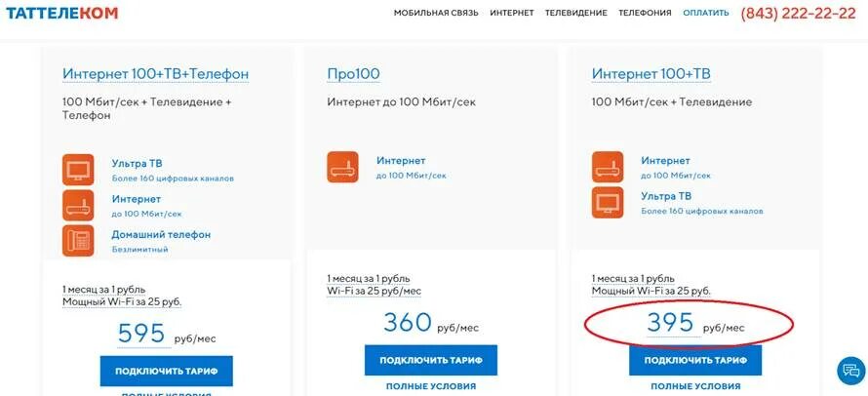Click the Домашний телефон phone icon
The width and height of the screenshot is (868, 396).
pos(78,241)
